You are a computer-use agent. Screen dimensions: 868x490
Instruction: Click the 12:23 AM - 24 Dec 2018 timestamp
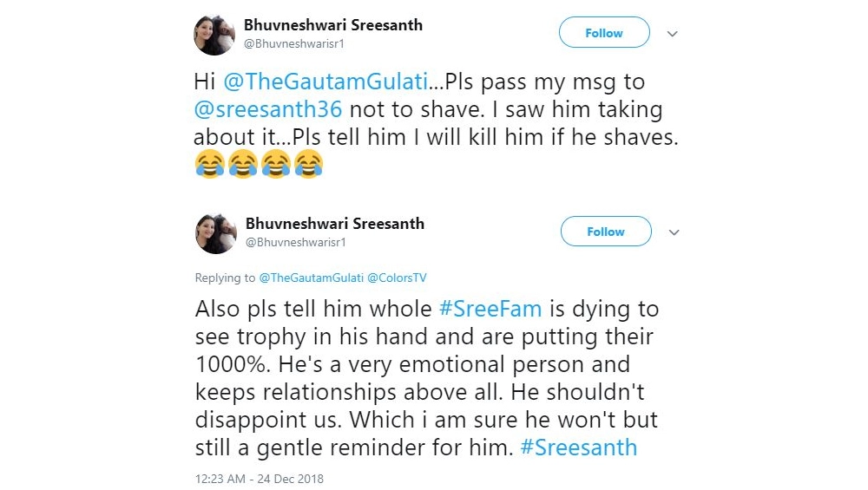260,478
